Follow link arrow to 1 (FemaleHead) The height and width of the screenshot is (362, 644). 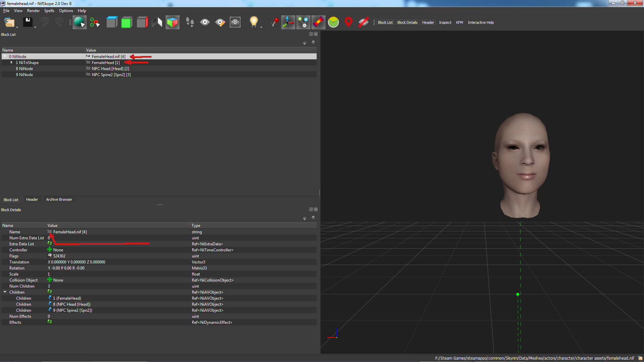tap(50, 298)
